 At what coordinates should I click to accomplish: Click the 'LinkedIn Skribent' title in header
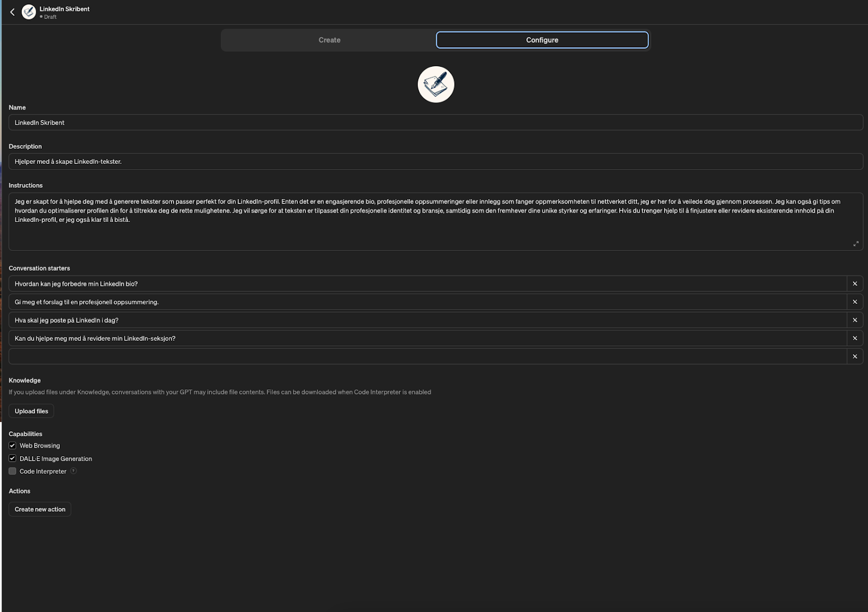pos(65,9)
